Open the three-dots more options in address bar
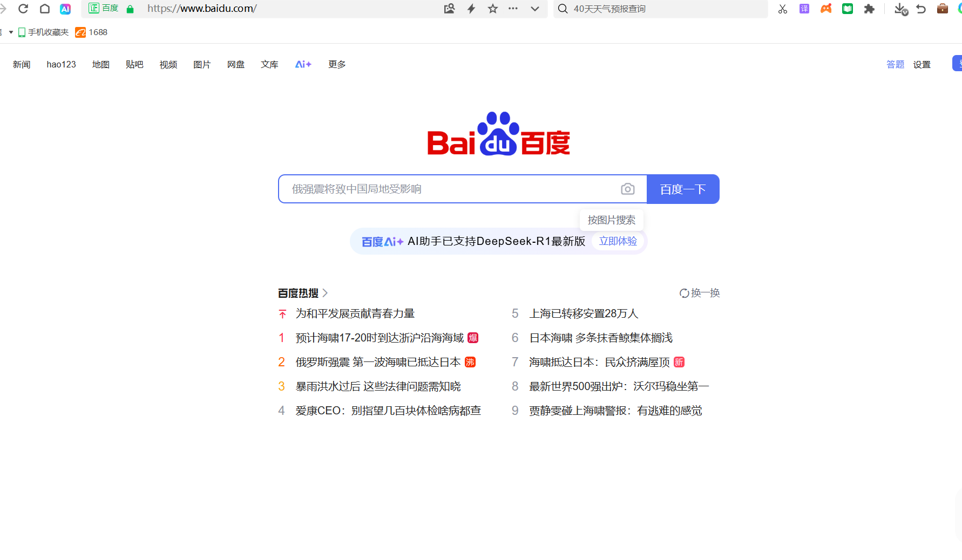The height and width of the screenshot is (560, 962). point(513,9)
